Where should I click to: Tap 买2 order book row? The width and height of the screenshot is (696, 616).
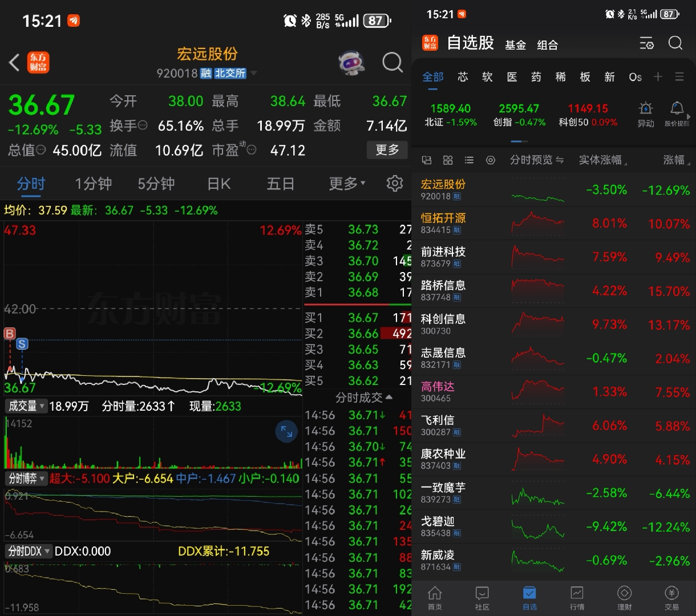358,333
